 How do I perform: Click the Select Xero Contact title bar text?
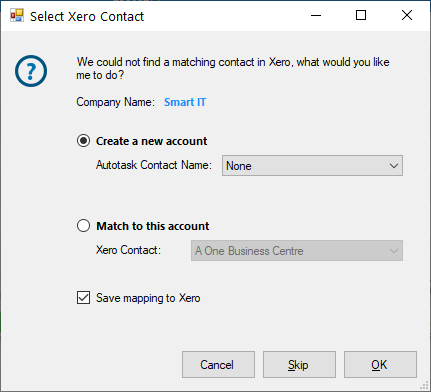[87, 16]
